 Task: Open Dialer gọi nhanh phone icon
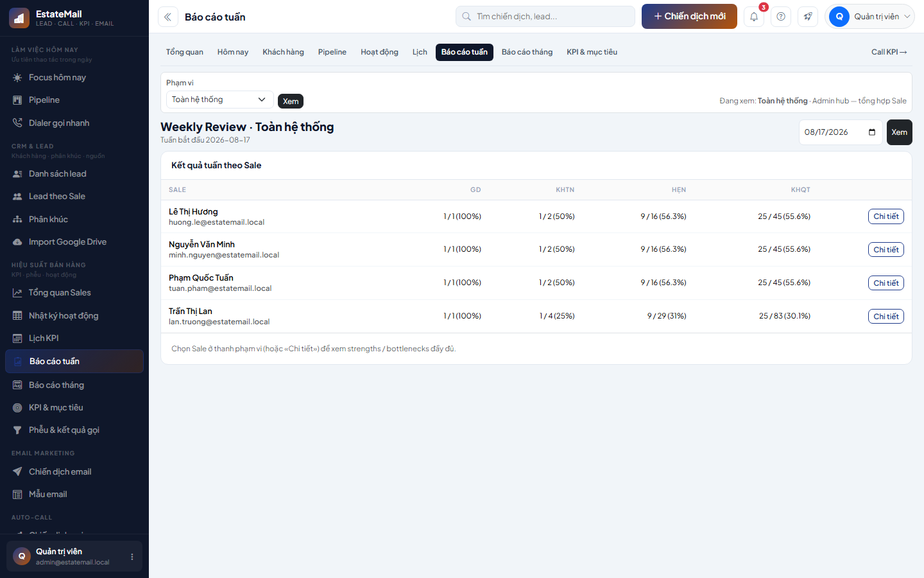point(17,123)
